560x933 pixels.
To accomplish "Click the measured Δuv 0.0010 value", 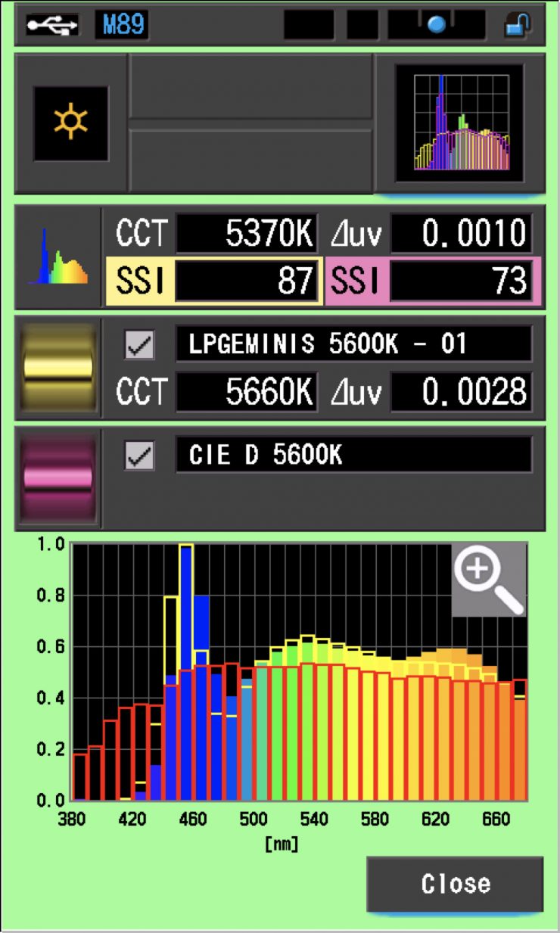I will click(x=461, y=234).
